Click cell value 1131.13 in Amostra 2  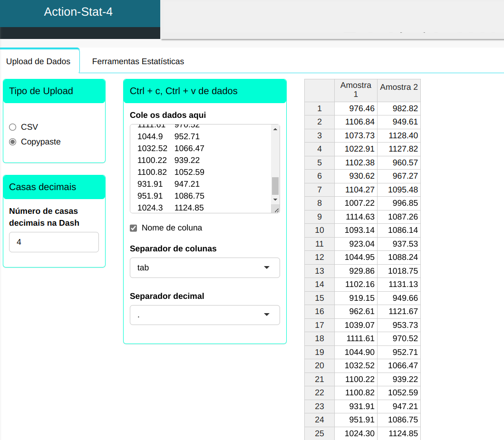tap(403, 284)
